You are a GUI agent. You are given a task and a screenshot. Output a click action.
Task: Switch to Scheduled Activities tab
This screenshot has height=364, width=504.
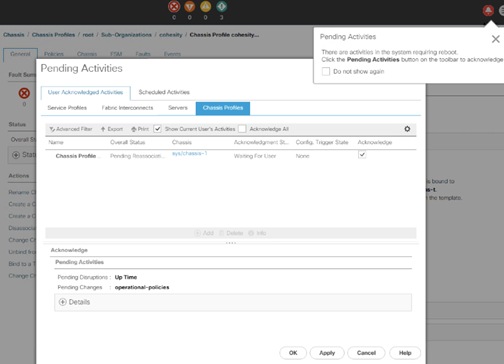(x=164, y=92)
